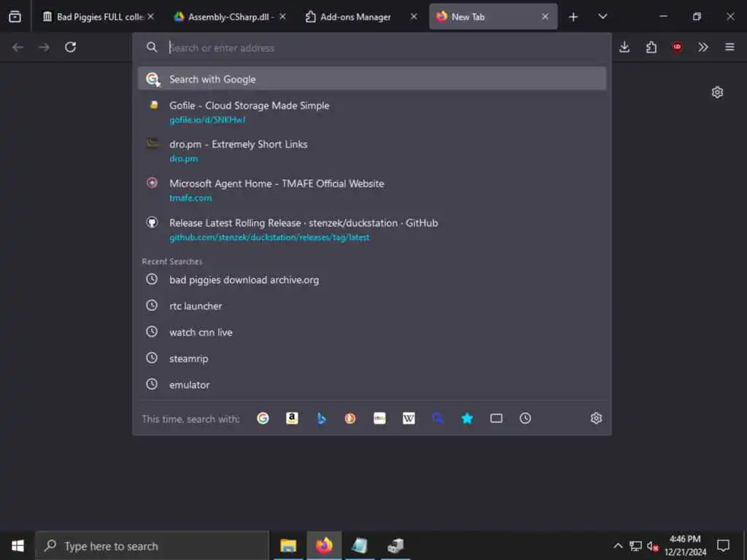747x560 pixels.
Task: Open search settings gear in dropdown
Action: pos(596,418)
